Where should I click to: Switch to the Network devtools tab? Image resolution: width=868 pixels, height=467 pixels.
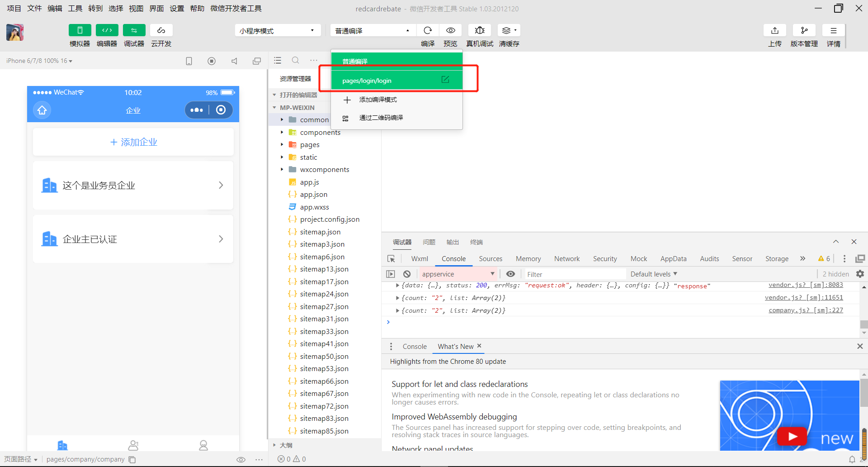(x=567, y=259)
